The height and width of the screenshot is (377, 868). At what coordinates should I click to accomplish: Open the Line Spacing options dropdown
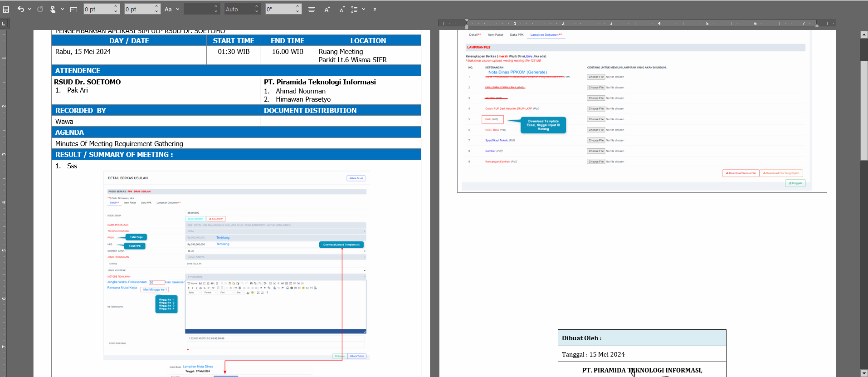(x=364, y=9)
